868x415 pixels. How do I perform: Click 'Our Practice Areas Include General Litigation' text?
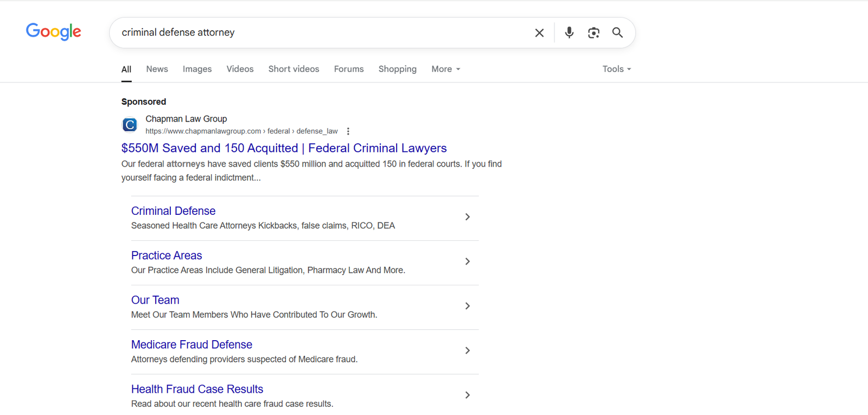(x=268, y=270)
